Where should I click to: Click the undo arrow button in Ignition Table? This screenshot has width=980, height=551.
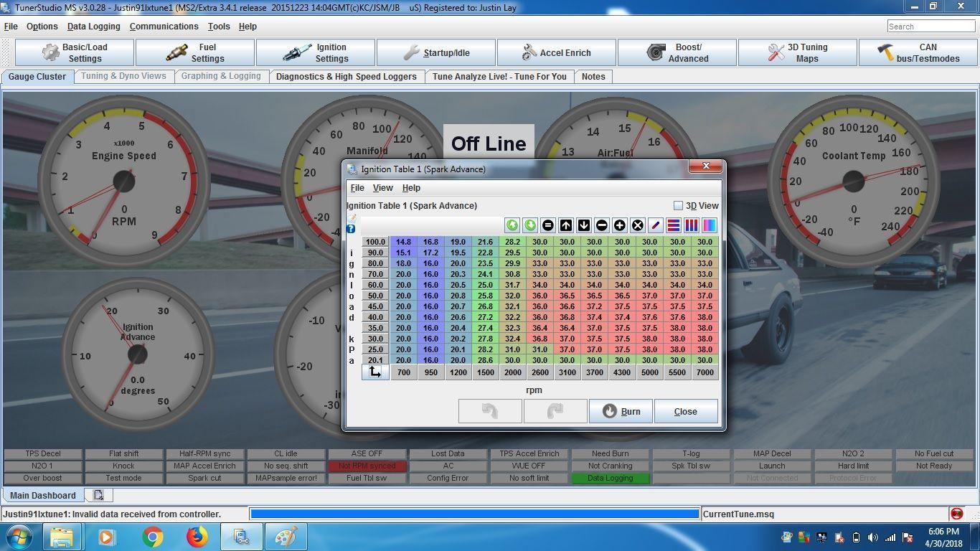coord(490,411)
